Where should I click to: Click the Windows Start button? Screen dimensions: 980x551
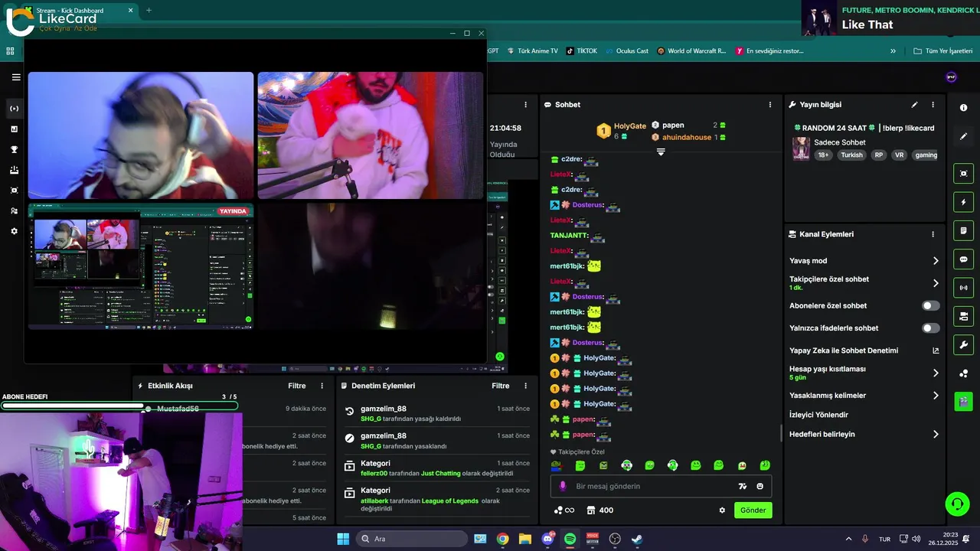(x=343, y=539)
